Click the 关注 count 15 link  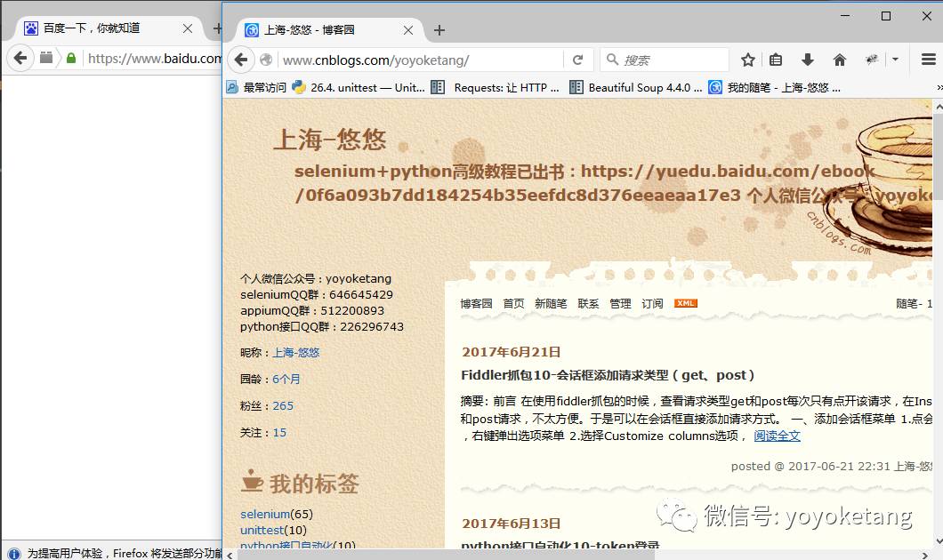[x=279, y=433]
